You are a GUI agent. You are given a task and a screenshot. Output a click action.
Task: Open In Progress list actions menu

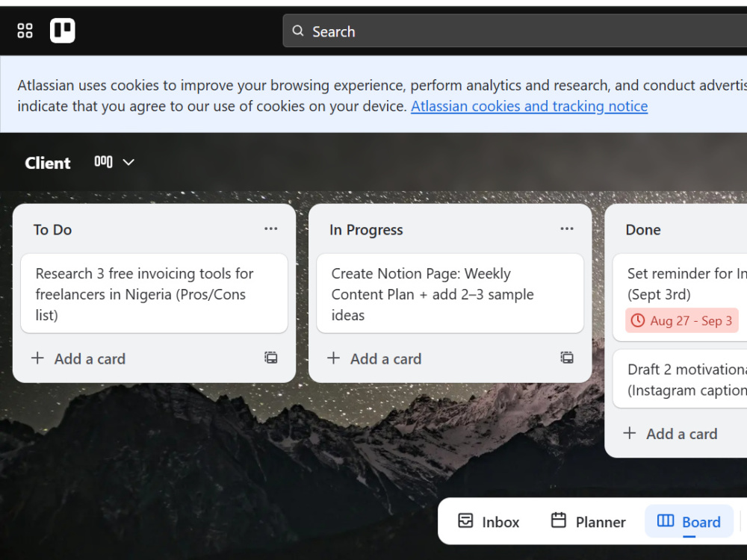pyautogui.click(x=567, y=229)
